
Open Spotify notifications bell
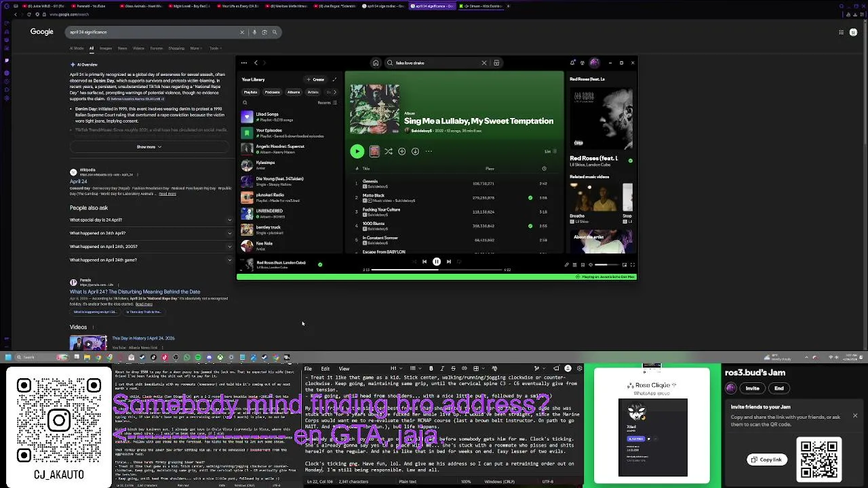pyautogui.click(x=573, y=63)
